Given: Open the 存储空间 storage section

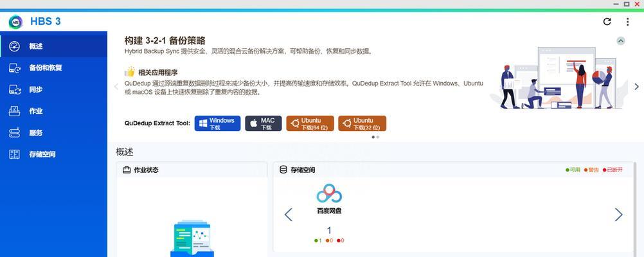Looking at the screenshot, I should (x=53, y=154).
